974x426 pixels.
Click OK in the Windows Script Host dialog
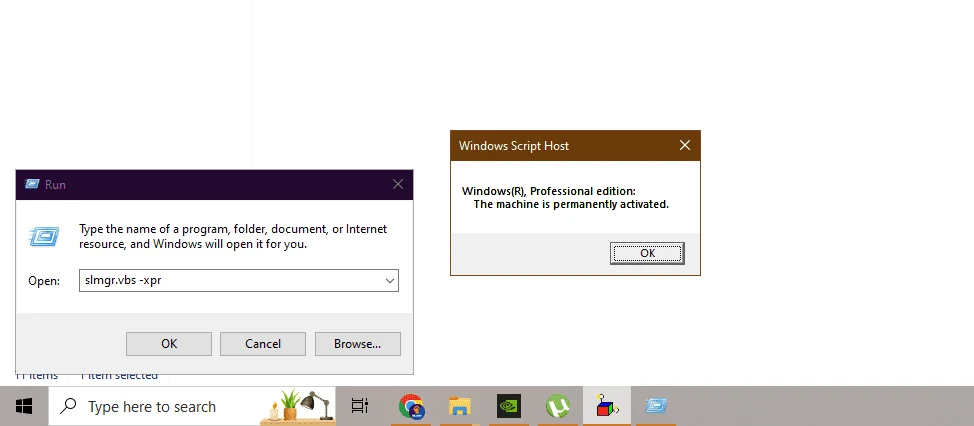pyautogui.click(x=647, y=253)
